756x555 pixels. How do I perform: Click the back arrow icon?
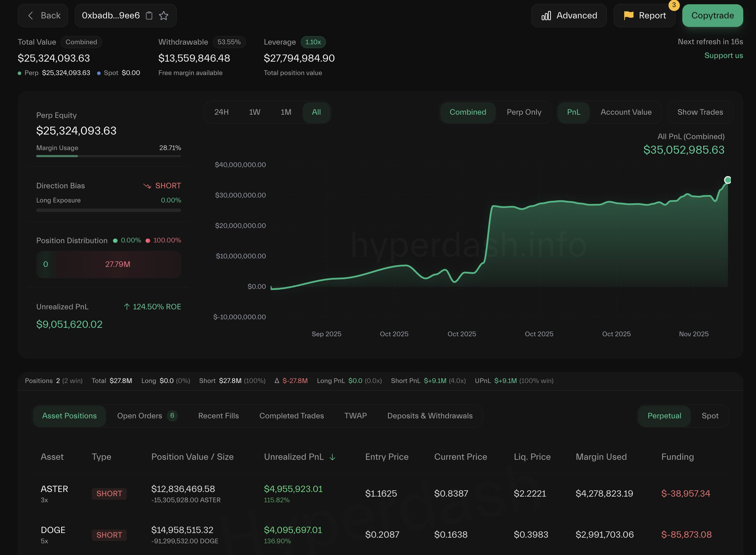[x=30, y=15]
